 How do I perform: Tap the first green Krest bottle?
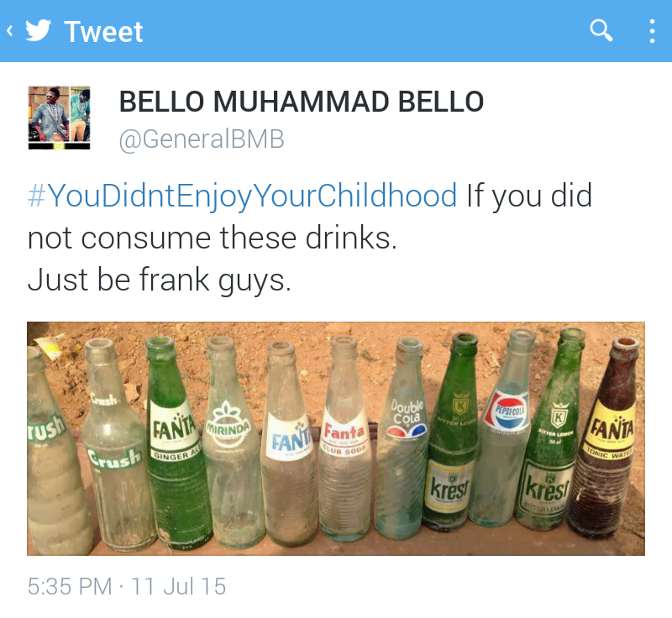(451, 432)
